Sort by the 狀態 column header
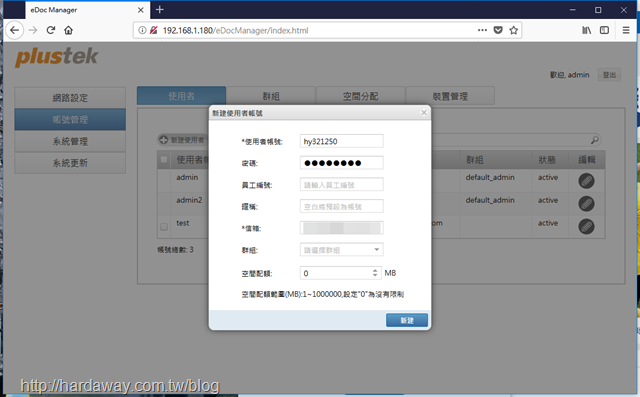This screenshot has width=640, height=397. [547, 160]
